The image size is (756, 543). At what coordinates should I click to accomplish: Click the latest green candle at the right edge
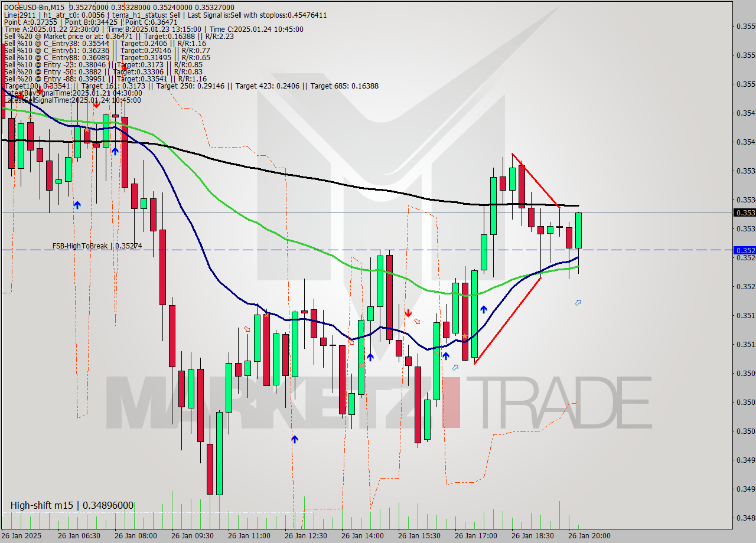tap(578, 230)
